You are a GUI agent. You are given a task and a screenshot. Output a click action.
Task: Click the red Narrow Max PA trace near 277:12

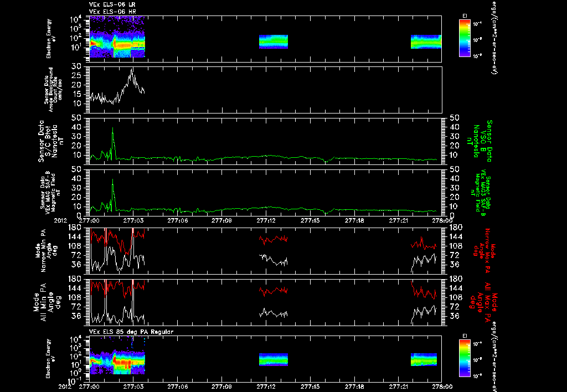[x=274, y=239]
